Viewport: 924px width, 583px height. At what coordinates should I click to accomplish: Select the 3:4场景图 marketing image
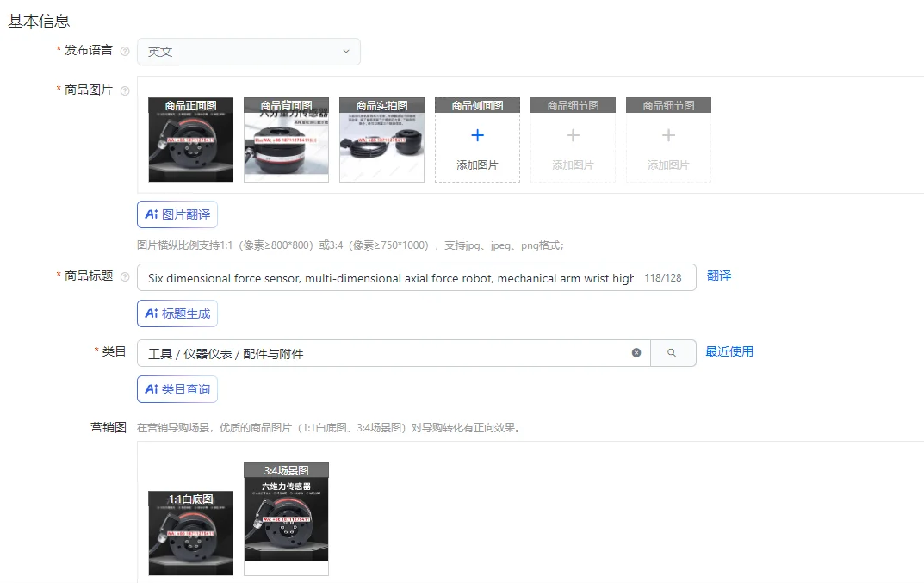286,518
